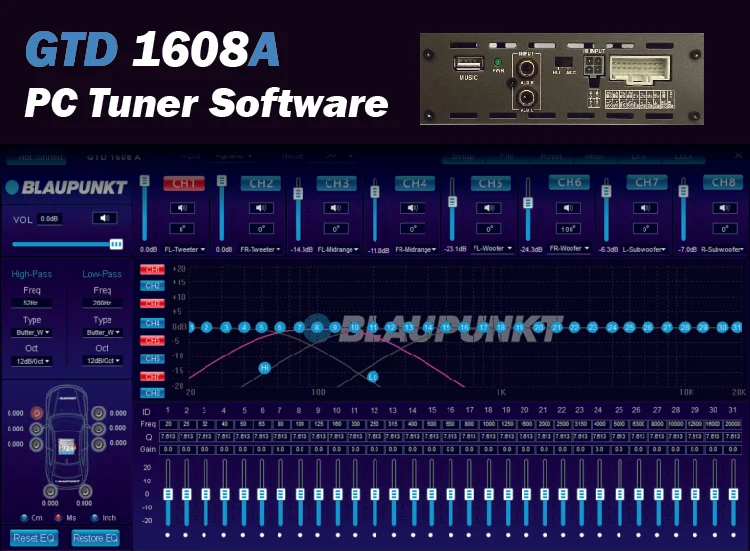The image size is (750, 551).
Task: Mute channel CH6 speaker icon
Action: point(568,208)
